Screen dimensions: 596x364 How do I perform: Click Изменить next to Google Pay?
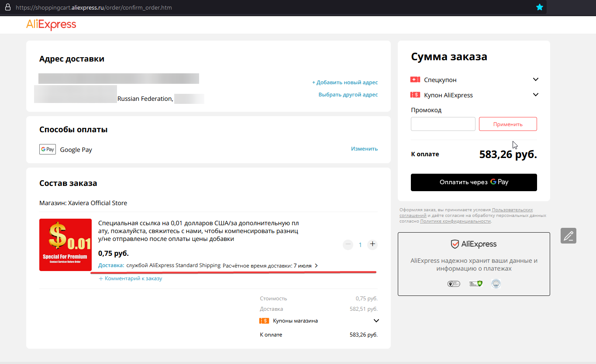pos(364,148)
